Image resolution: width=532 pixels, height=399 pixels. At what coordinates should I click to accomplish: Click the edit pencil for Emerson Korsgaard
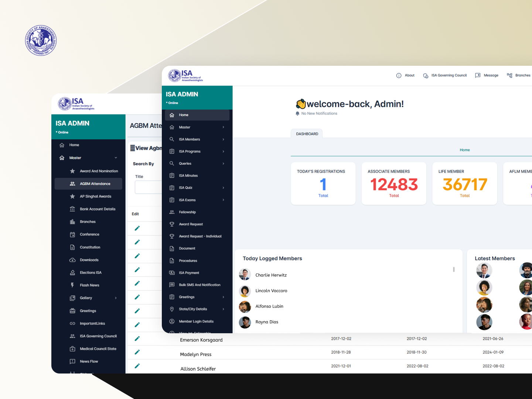pyautogui.click(x=137, y=338)
